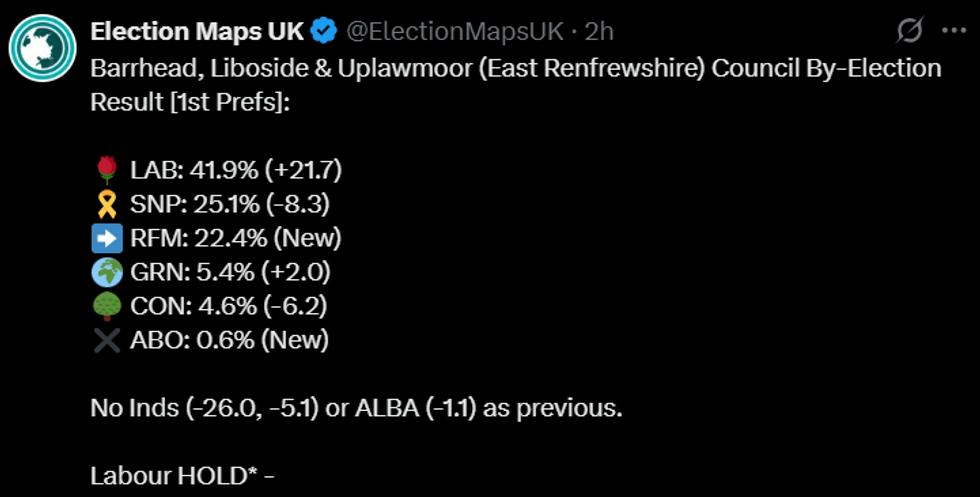Open the Election Maps UK display name
This screenshot has width=980, height=497.
coord(196,32)
